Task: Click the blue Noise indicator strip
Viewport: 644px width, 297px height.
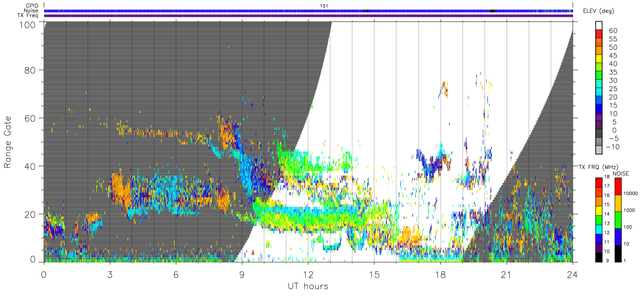Action: [x=308, y=10]
